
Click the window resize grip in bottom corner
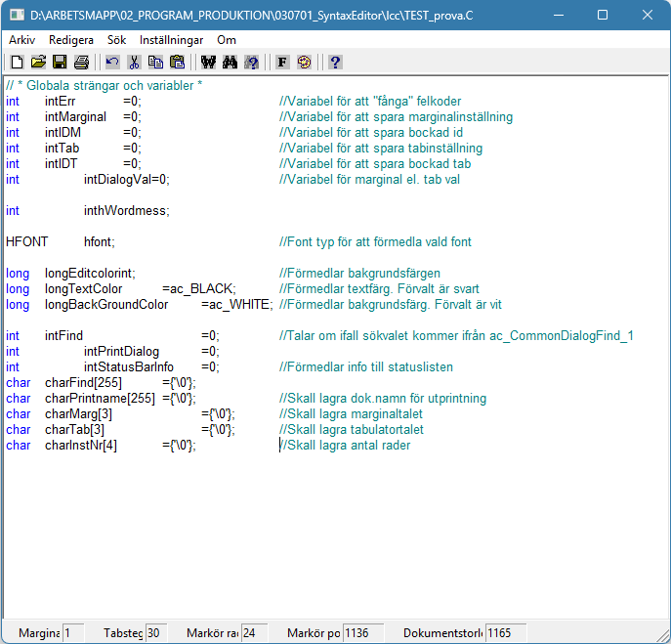point(662,634)
